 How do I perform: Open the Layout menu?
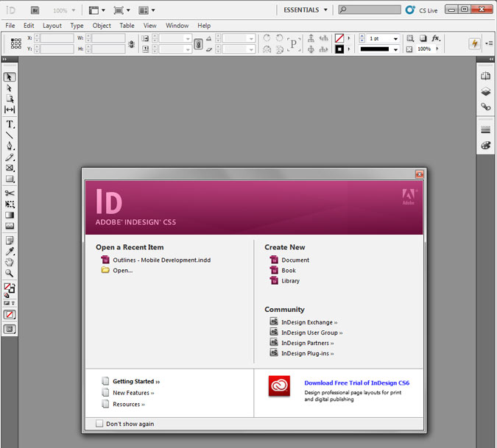tap(52, 26)
